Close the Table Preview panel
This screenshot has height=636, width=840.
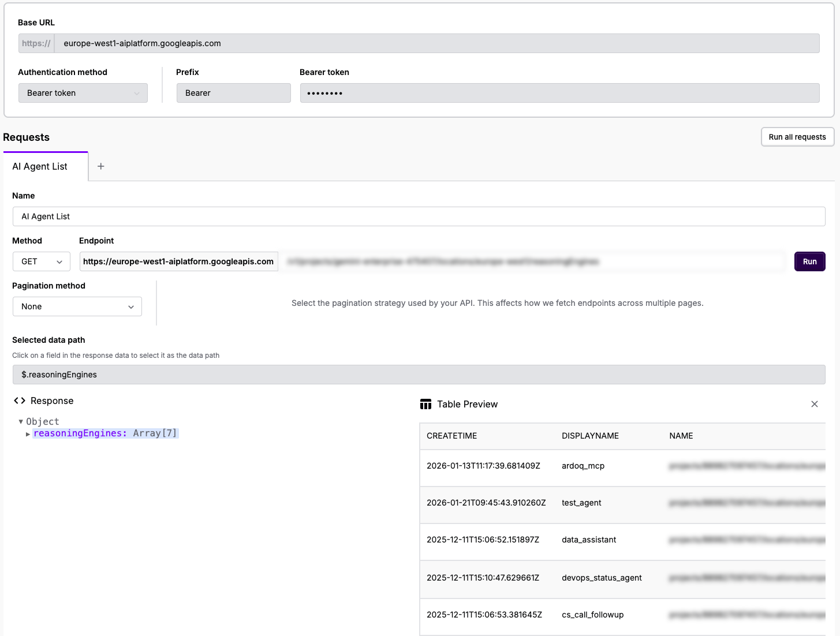tap(814, 404)
